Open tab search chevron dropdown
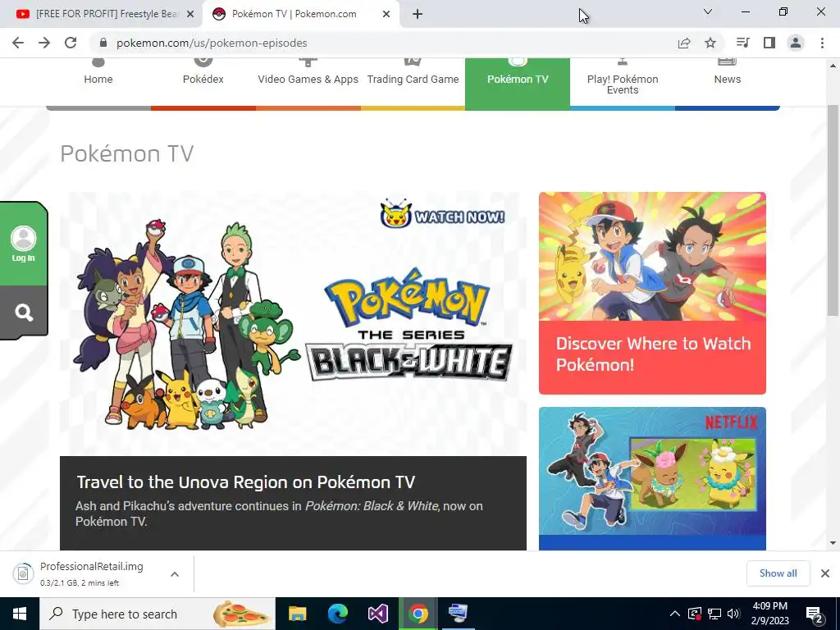Viewport: 840px width, 630px height. [x=708, y=11]
